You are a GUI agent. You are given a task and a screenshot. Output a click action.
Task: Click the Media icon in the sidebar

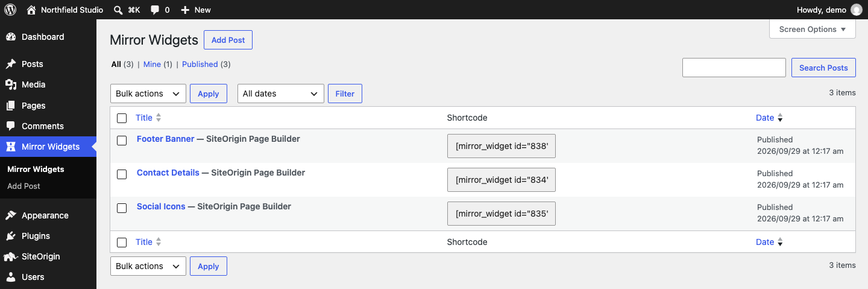click(11, 84)
